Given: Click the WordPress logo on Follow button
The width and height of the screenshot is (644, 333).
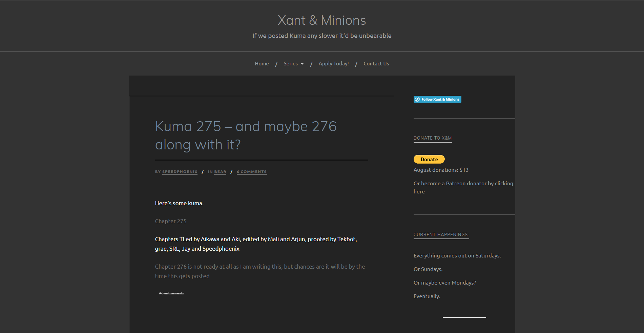Looking at the screenshot, I should [x=417, y=99].
